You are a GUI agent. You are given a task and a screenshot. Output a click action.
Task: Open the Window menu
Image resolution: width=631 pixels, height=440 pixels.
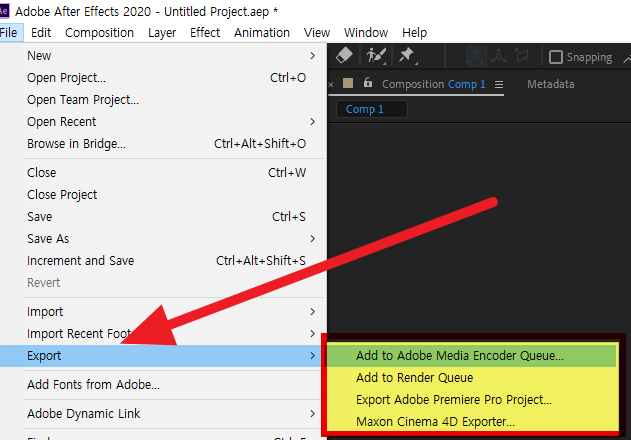point(366,33)
